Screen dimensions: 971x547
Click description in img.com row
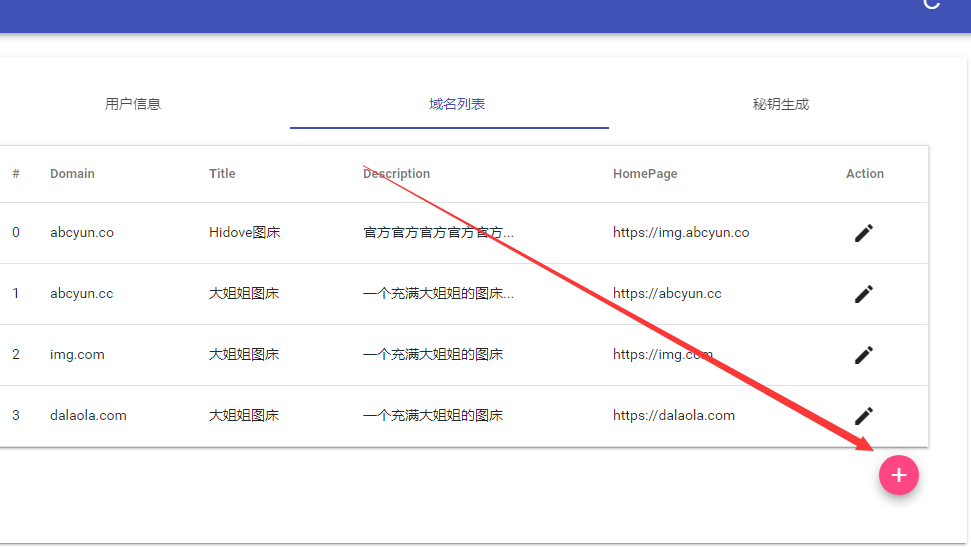coord(433,354)
